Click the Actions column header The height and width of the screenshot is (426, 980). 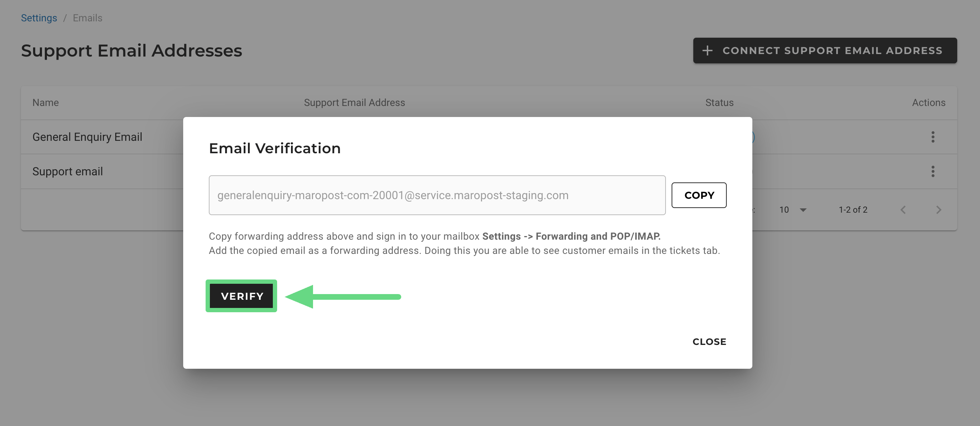[928, 103]
